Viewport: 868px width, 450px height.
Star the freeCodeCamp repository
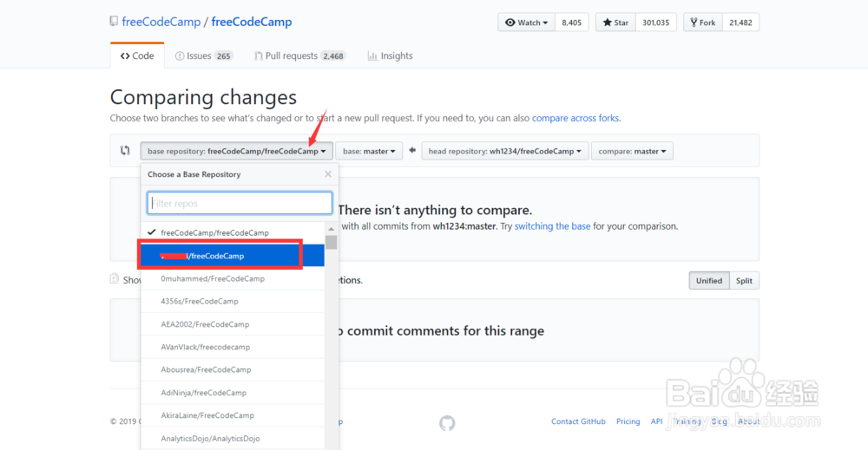(615, 23)
